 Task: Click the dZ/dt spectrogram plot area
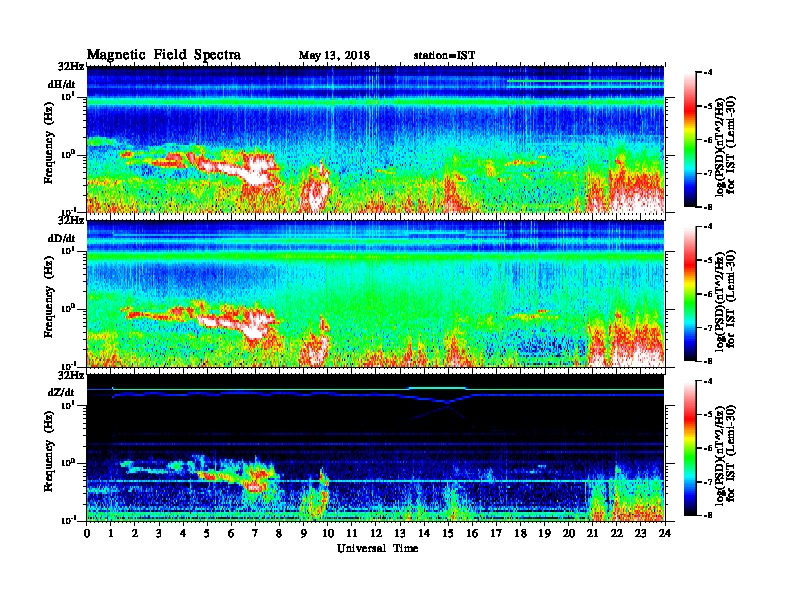tap(376, 448)
